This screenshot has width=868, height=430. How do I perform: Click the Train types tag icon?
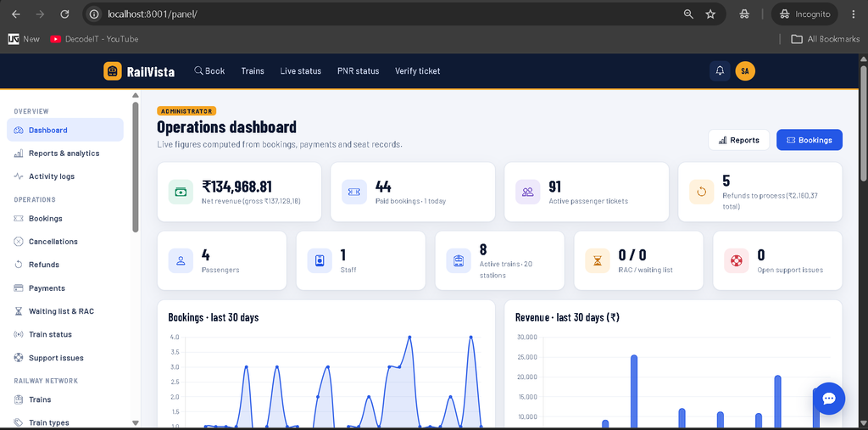click(19, 422)
